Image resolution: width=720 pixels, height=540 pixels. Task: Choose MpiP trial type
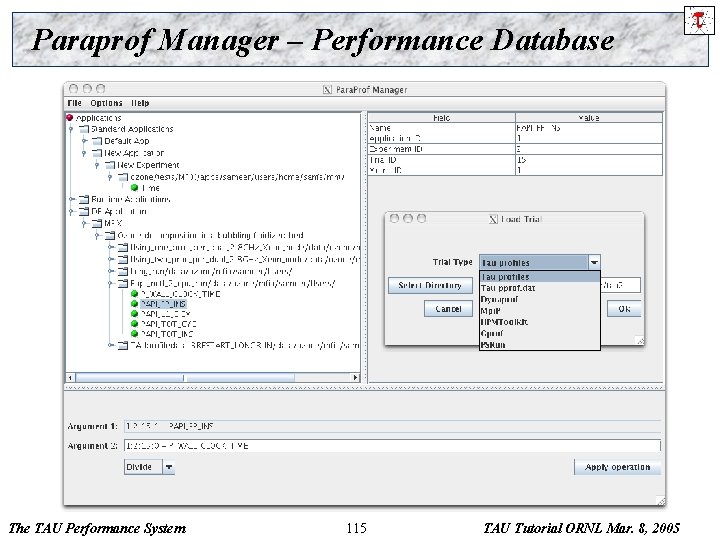point(540,311)
